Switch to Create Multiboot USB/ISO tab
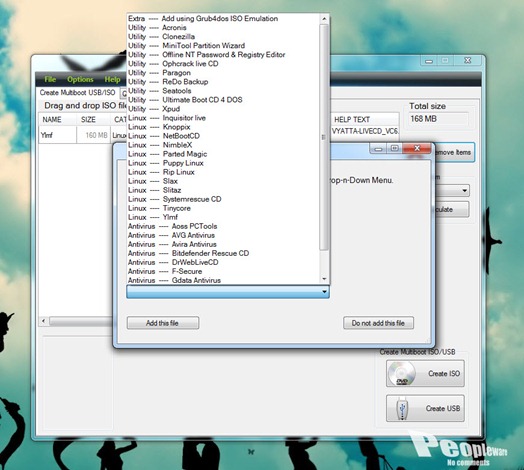The image size is (524, 470). [x=78, y=93]
